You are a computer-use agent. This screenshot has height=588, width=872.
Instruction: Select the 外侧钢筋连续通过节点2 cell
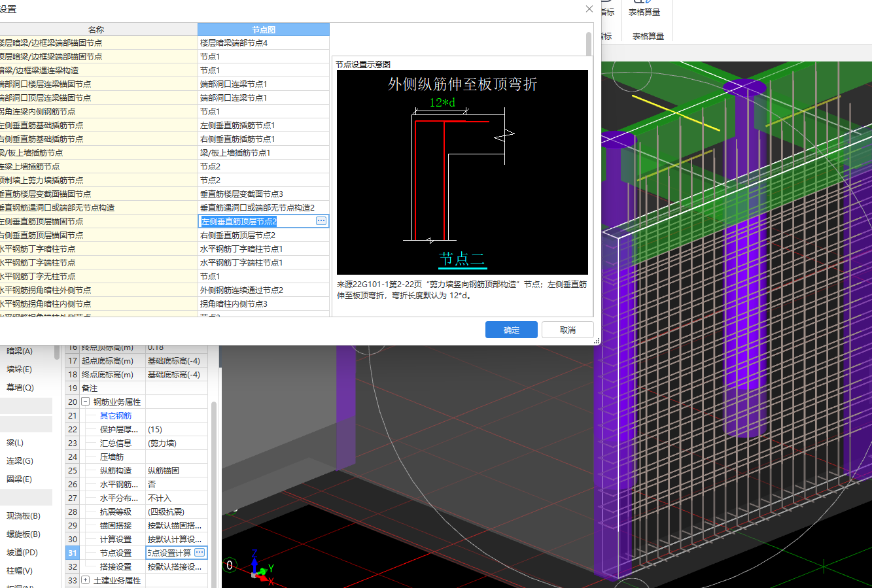coord(264,290)
